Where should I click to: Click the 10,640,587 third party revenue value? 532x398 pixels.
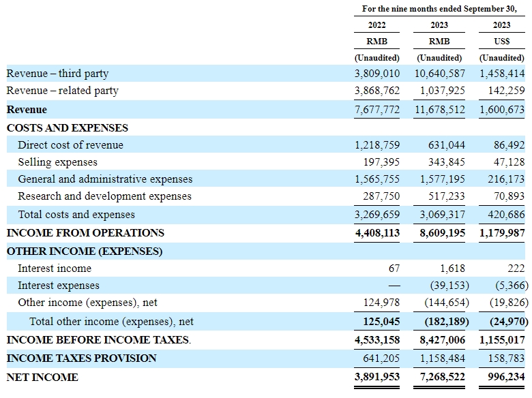(439, 74)
